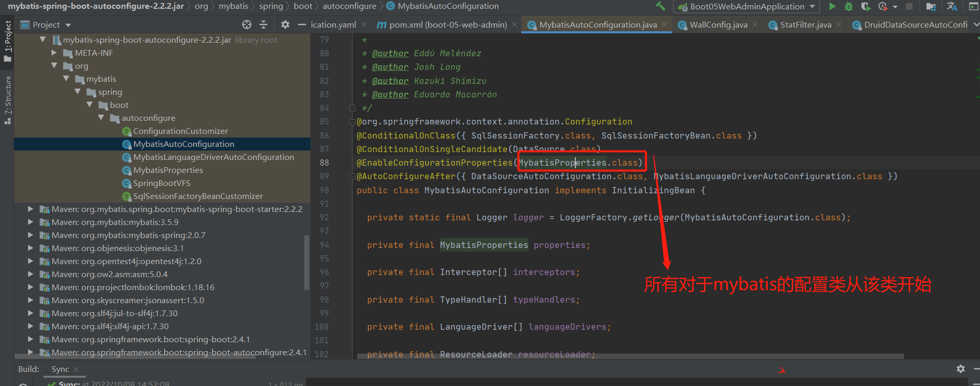
Task: Expand Maven: org.mybatis:mybatis:3.5.9 library
Action: [30, 222]
